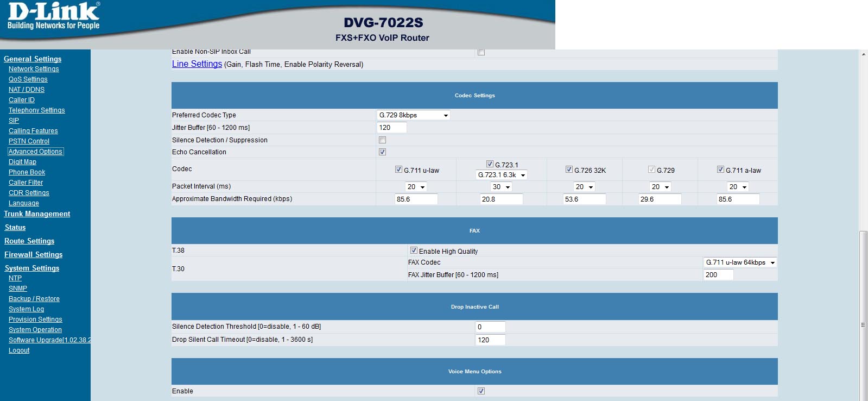Image resolution: width=868 pixels, height=401 pixels.
Task: Open Caller ID settings
Action: click(x=22, y=100)
